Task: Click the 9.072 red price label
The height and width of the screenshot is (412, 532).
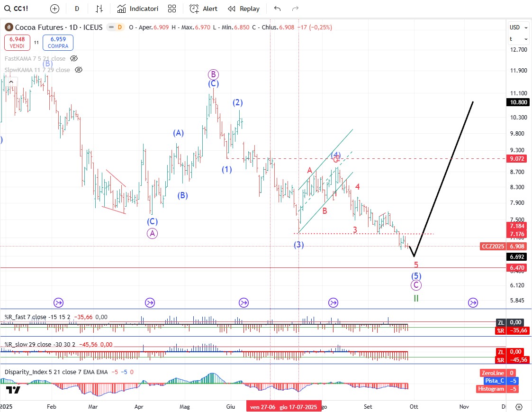Action: point(517,159)
